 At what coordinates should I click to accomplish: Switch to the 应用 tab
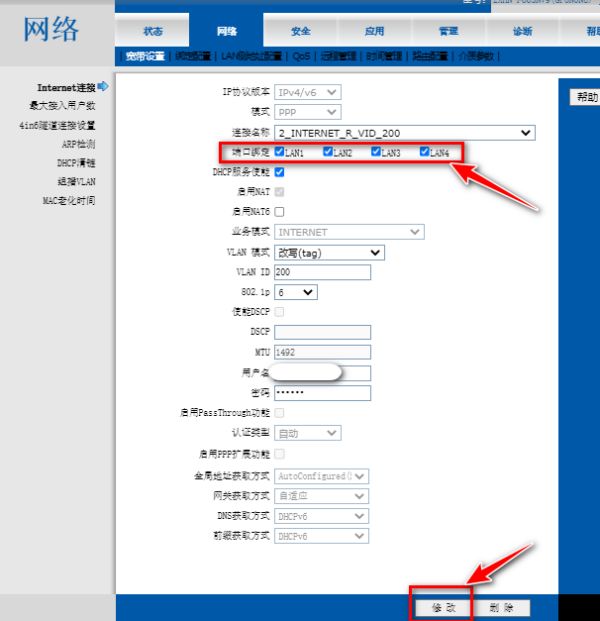tap(374, 31)
